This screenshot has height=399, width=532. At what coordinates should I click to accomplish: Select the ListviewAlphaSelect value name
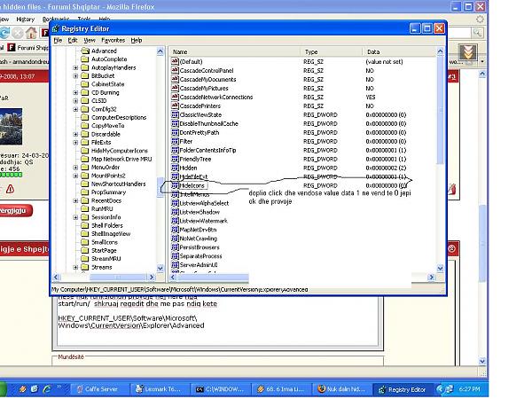point(204,203)
